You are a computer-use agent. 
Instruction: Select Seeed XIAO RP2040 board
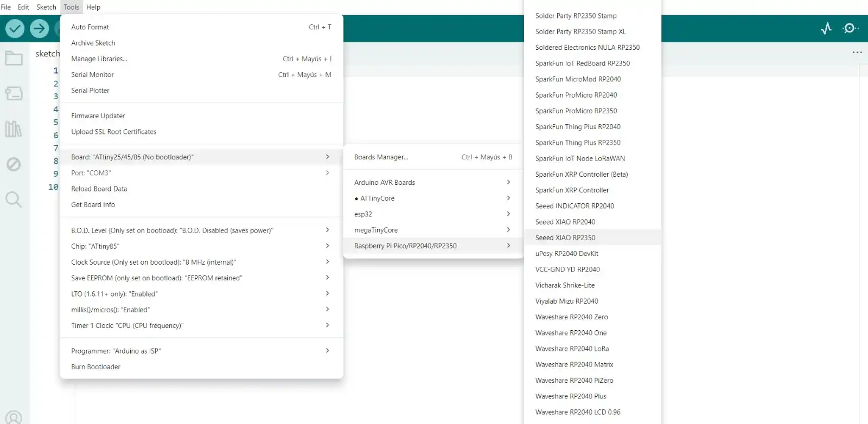click(x=592, y=222)
